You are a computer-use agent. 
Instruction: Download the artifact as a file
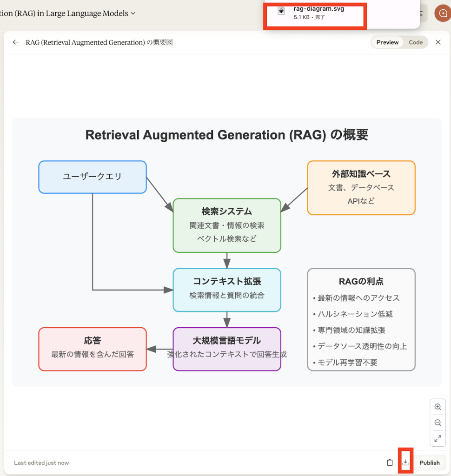click(x=405, y=463)
